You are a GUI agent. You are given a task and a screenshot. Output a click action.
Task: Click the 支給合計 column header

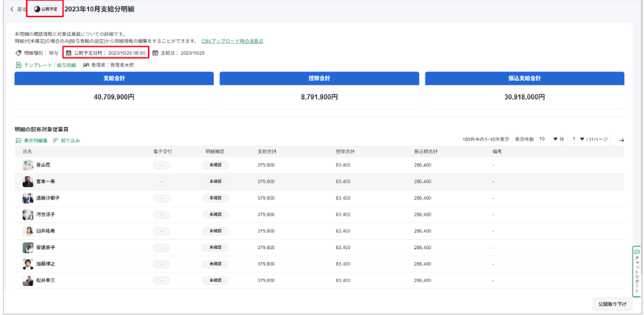(267, 152)
